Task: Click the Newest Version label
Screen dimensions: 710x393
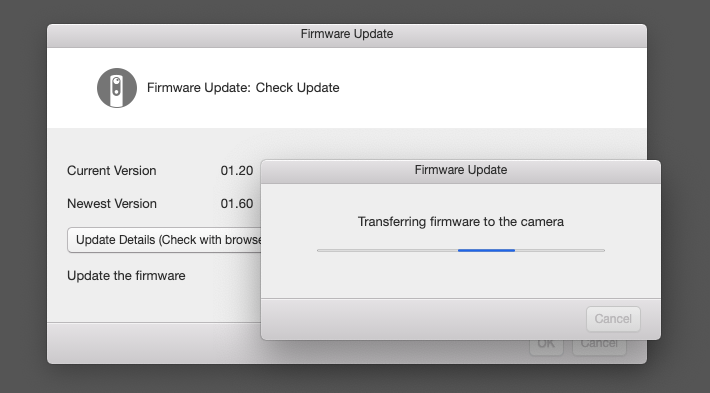Action: point(112,204)
